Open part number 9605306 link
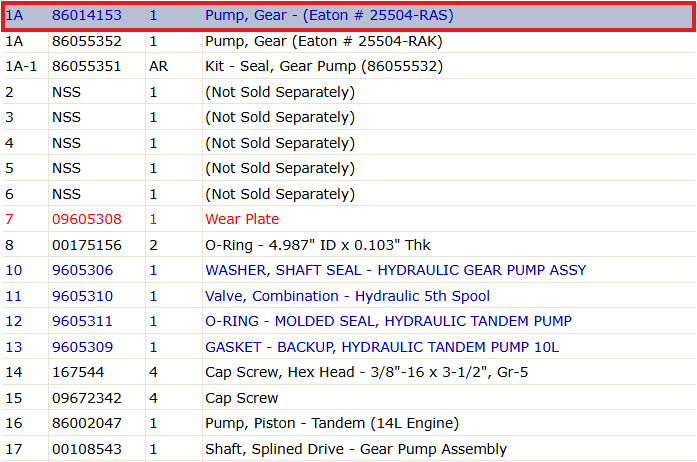Screen dimensions: 697x462 (x=83, y=270)
